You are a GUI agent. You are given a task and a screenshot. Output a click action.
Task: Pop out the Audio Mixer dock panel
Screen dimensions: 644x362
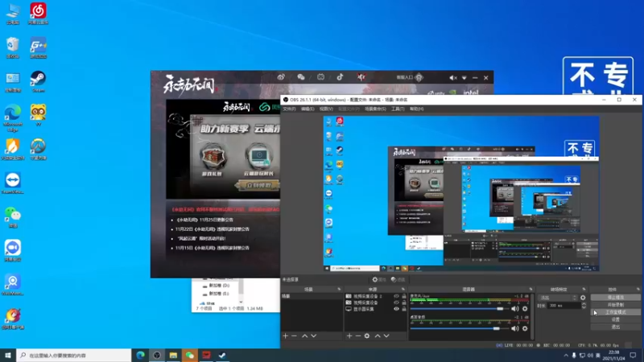pos(531,290)
